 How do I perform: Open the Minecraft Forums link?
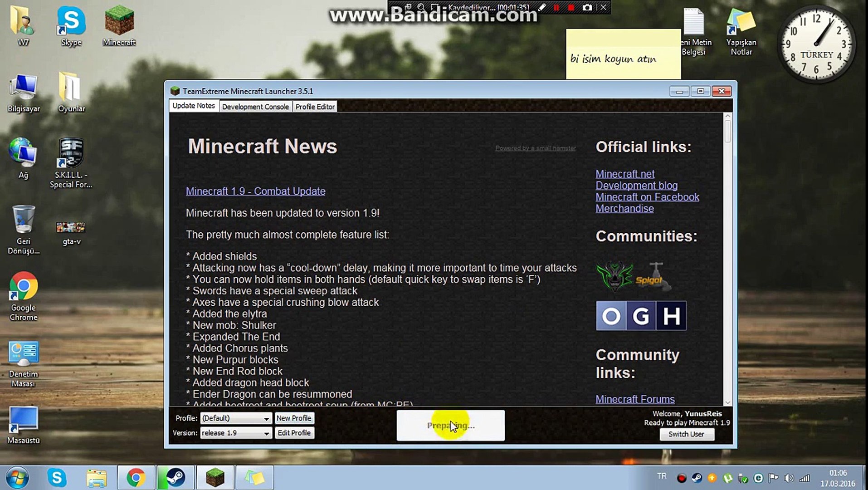pos(635,399)
